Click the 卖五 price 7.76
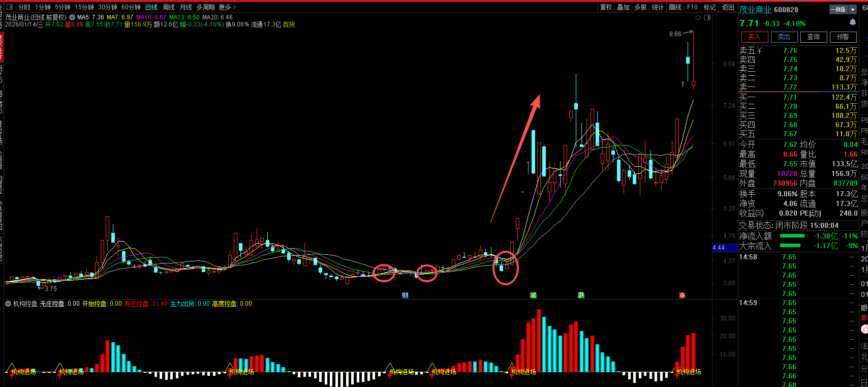868x387 pixels. click(x=790, y=50)
